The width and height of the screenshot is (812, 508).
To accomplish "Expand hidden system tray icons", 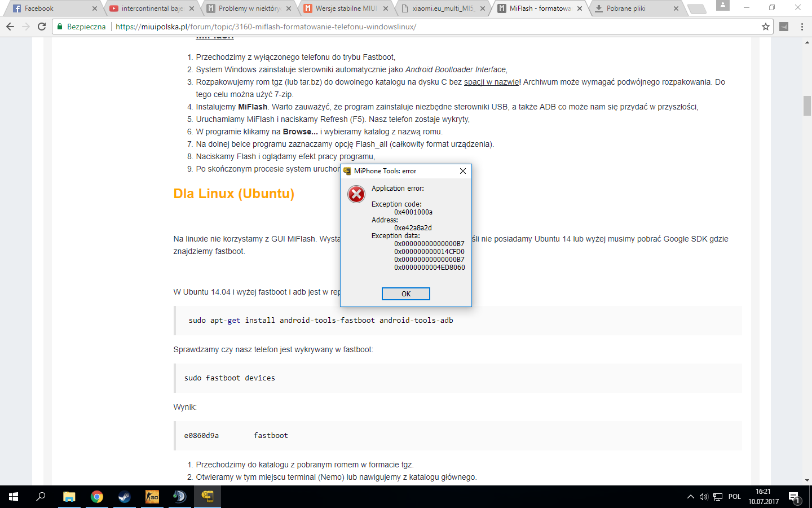I will point(690,497).
